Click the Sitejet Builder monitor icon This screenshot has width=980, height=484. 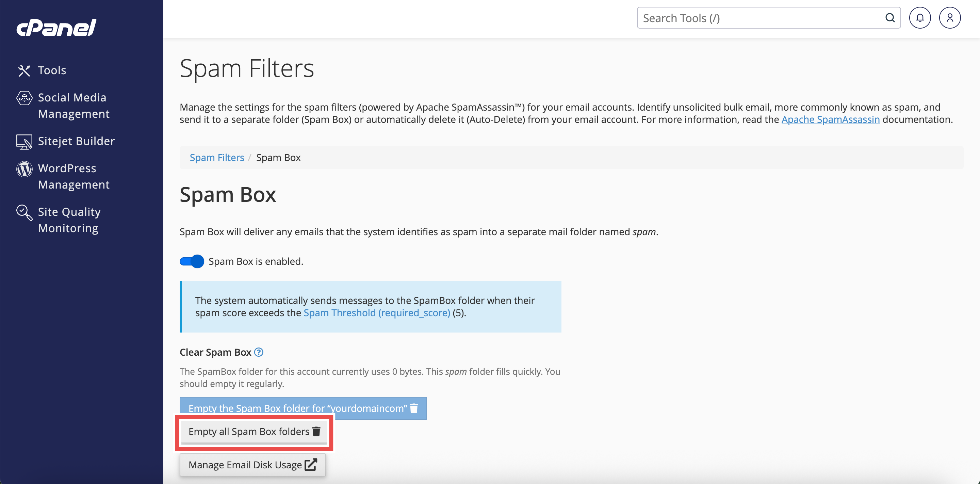(24, 142)
